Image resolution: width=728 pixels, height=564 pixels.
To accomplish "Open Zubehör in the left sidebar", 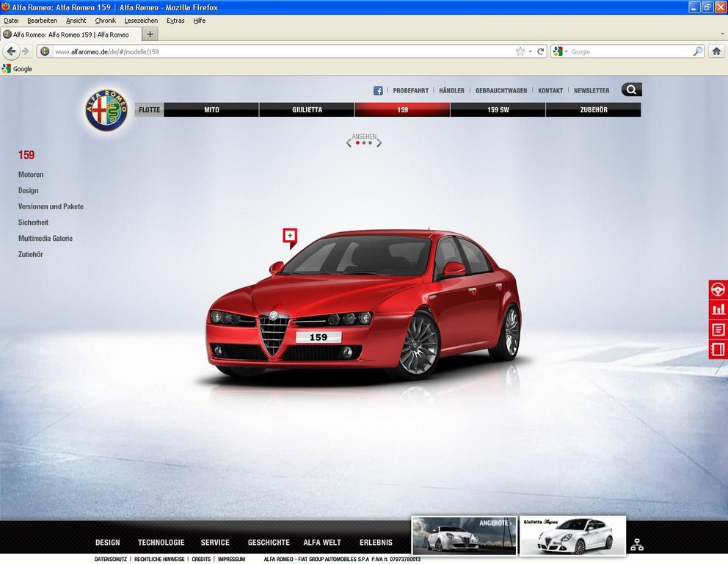I will [31, 254].
